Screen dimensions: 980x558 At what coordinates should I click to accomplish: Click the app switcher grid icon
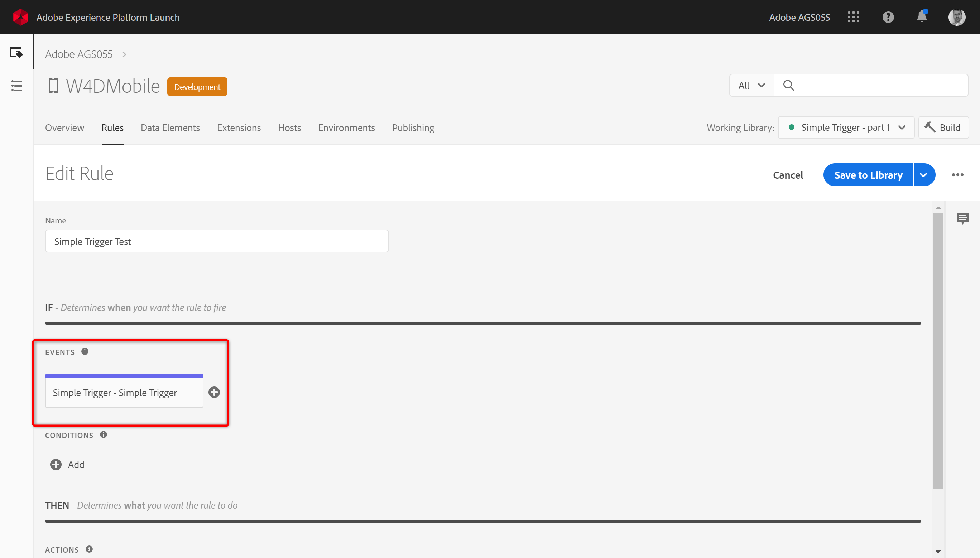pyautogui.click(x=853, y=17)
